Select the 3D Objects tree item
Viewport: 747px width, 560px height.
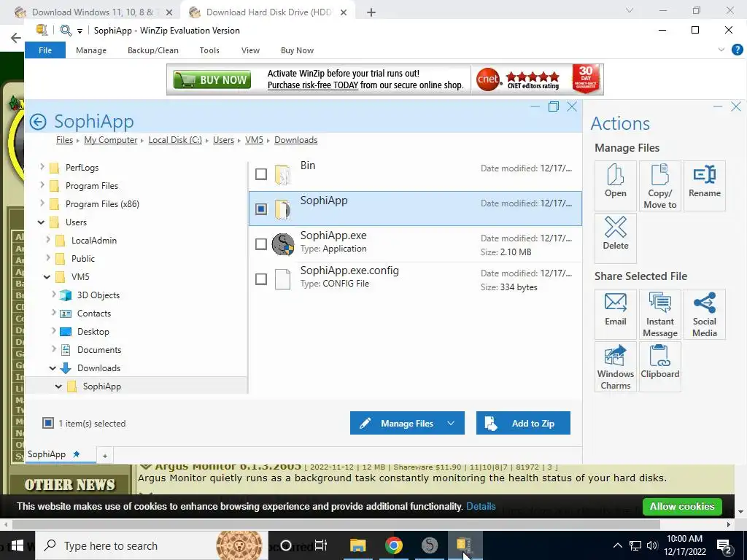pyautogui.click(x=98, y=295)
